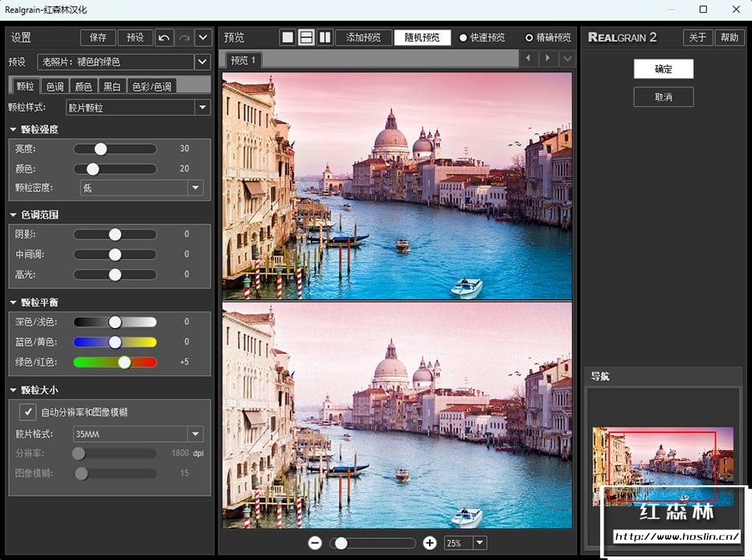Screen dimensions: 752x560
Task: Enable 自动分辨率和图像模糊 checkbox
Action: tap(28, 412)
